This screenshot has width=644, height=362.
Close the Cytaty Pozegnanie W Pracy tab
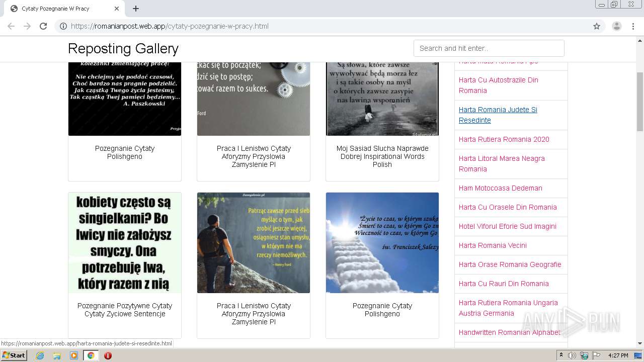click(x=117, y=9)
